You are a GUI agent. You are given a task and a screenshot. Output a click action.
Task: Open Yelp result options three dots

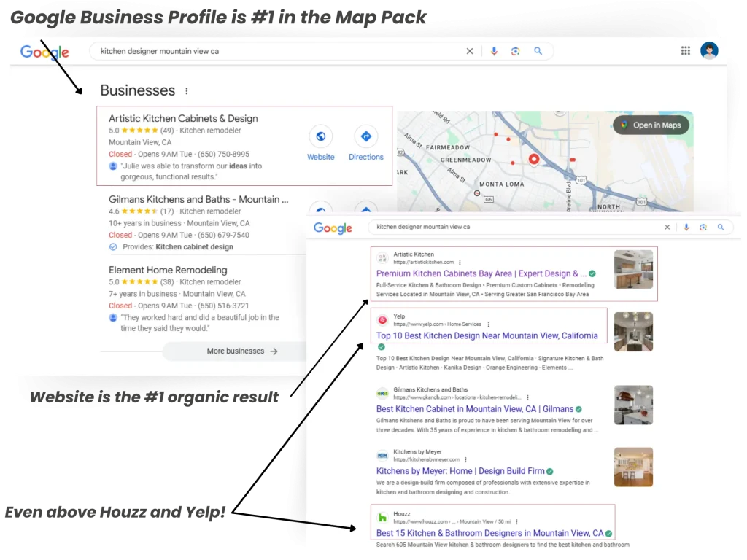click(488, 324)
